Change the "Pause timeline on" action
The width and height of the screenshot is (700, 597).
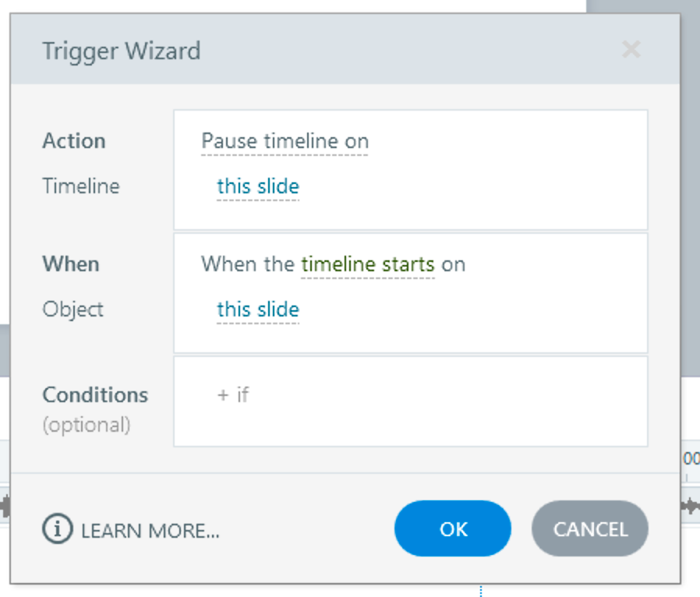point(285,141)
